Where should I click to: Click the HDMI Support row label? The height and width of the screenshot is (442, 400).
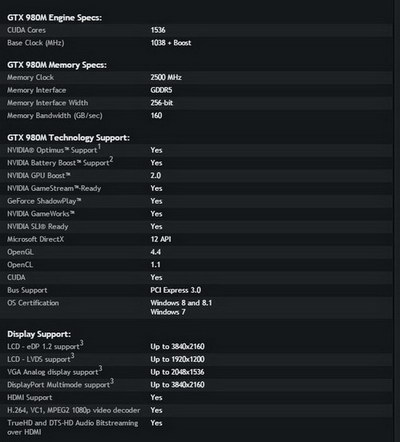[x=30, y=397]
